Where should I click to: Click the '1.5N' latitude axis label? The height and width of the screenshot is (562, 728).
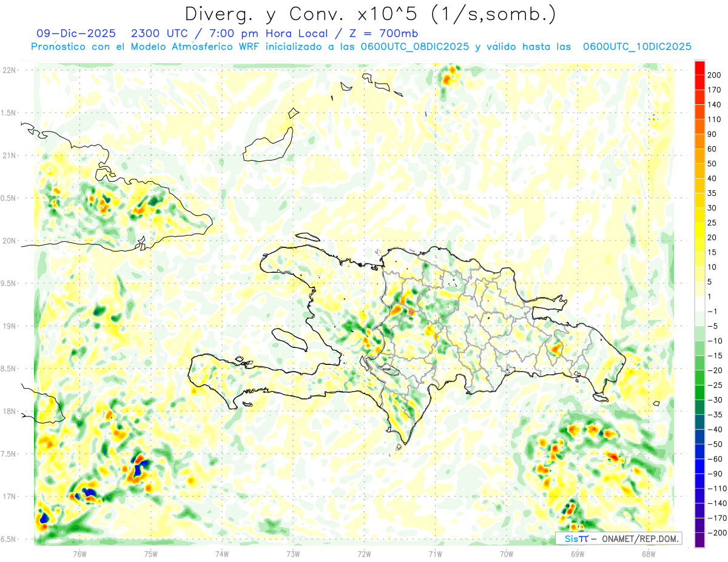[9, 113]
